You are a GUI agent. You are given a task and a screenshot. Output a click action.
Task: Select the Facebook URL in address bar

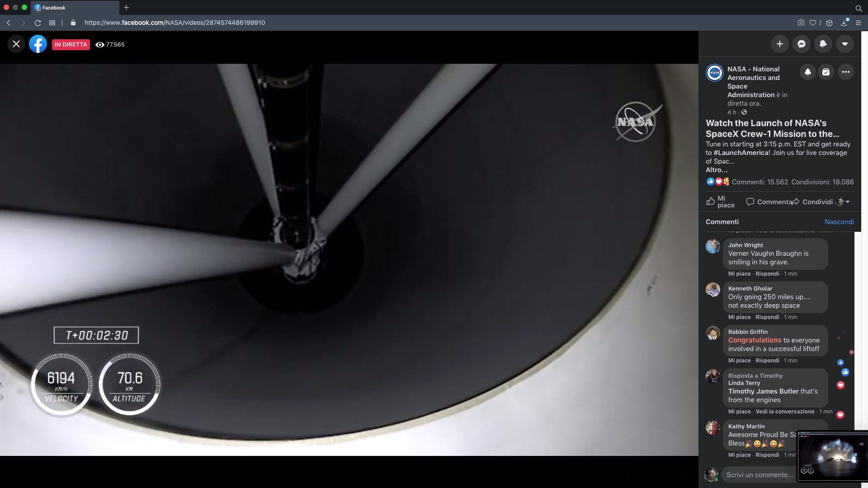click(x=175, y=23)
